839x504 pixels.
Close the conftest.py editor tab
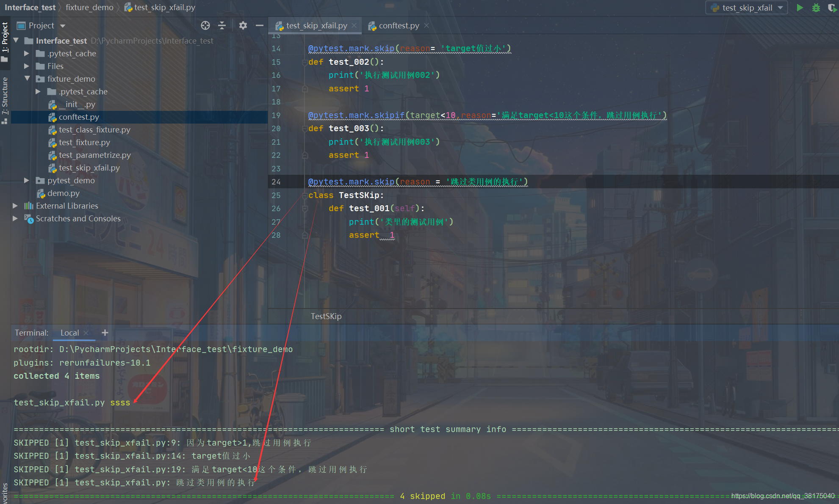pos(426,25)
